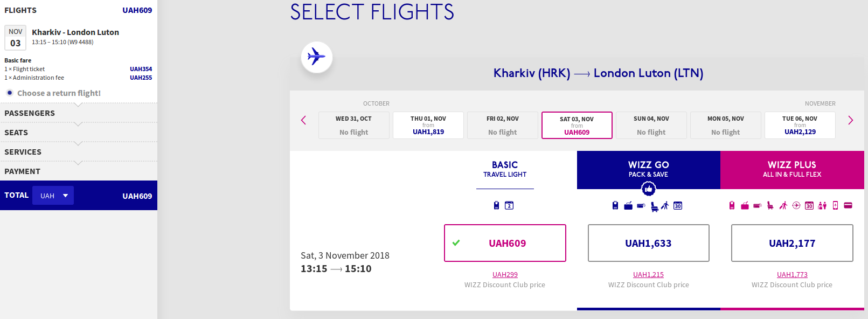Select the Basic UAH609 fare option
The height and width of the screenshot is (319, 868).
click(505, 243)
